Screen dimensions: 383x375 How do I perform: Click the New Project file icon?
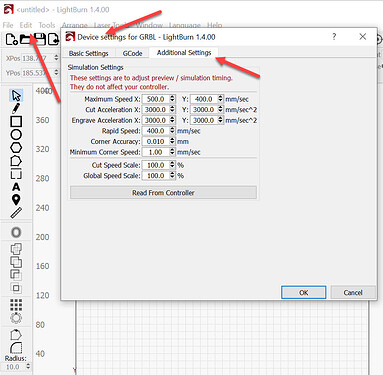click(12, 39)
